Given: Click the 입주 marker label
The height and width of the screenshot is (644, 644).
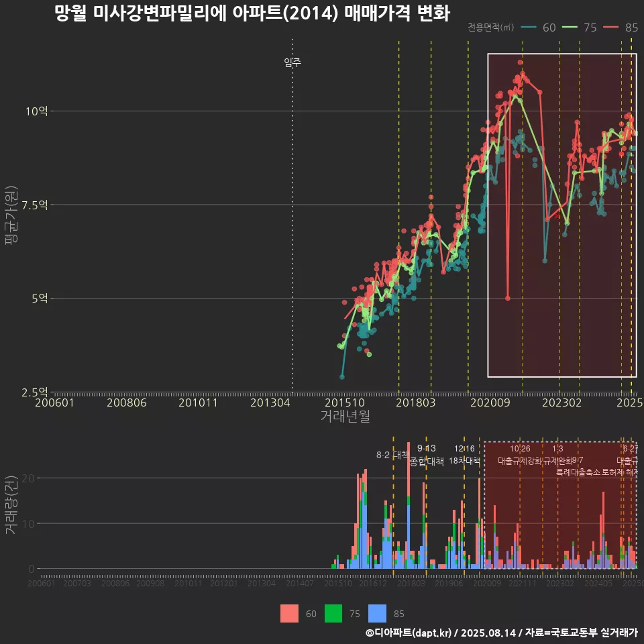Looking at the screenshot, I should (292, 62).
